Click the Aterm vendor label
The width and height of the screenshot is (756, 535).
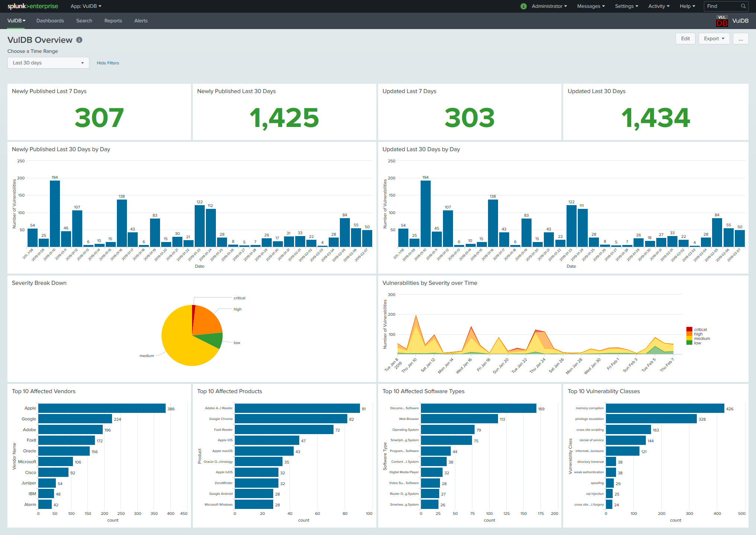pos(30,504)
